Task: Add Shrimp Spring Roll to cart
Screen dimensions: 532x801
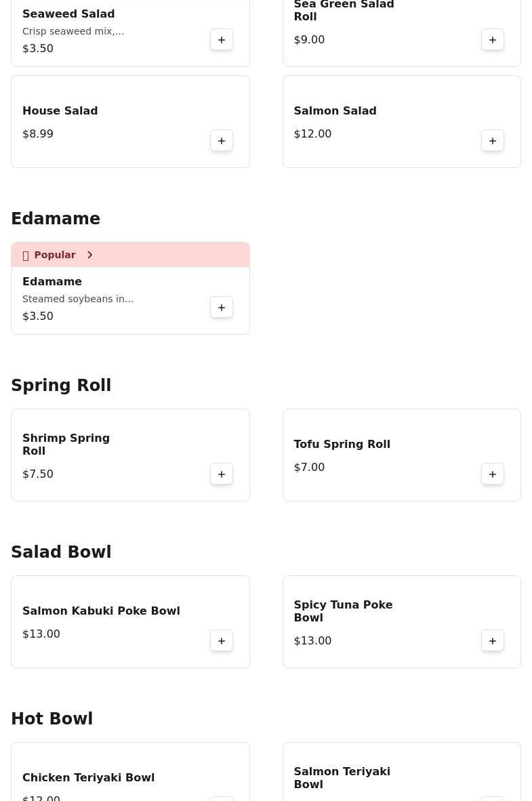Action: [x=222, y=474]
